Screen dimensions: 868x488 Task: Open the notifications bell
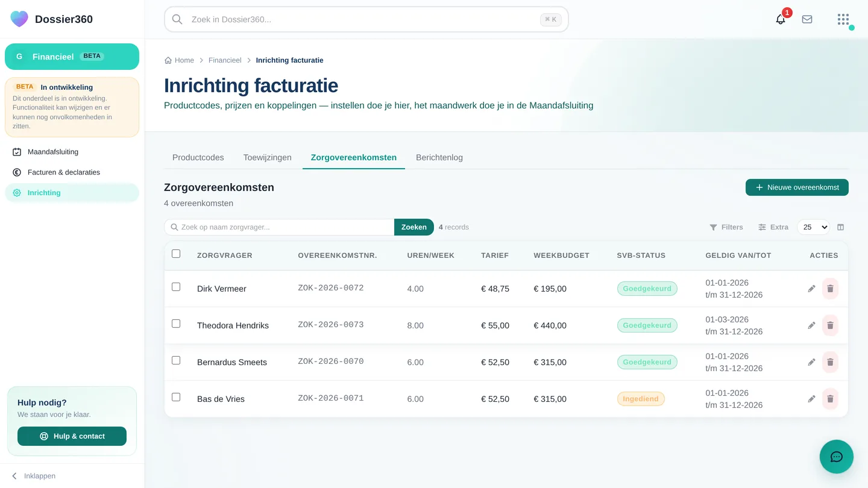coord(781,19)
